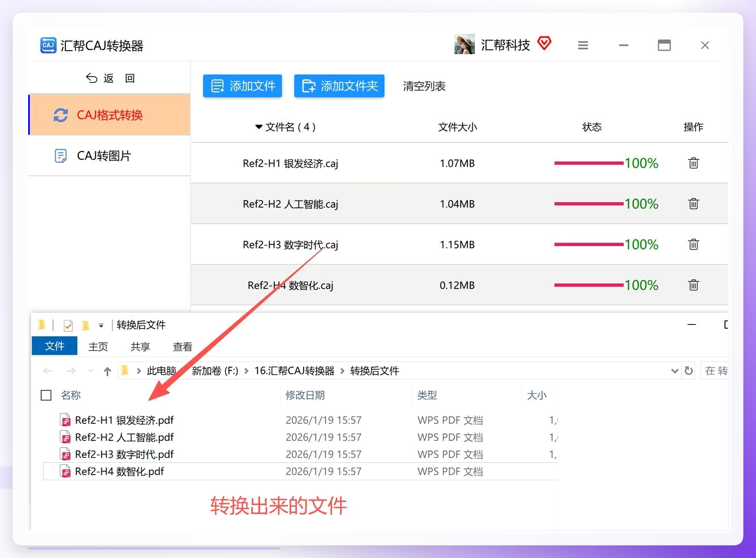Open Explorer quick access toolbar dropdown arrow
Image resolution: width=756 pixels, height=558 pixels.
101,325
